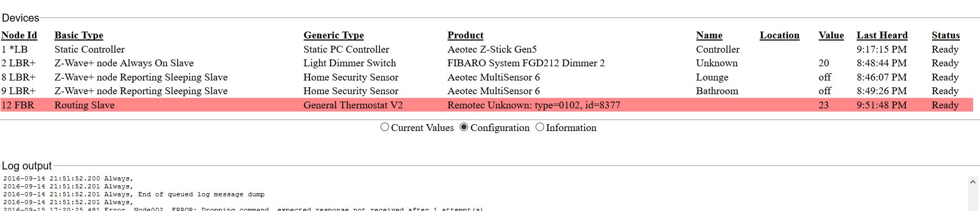Sort devices by Node Id column
Viewport: 980px width, 211px height.
pos(19,35)
